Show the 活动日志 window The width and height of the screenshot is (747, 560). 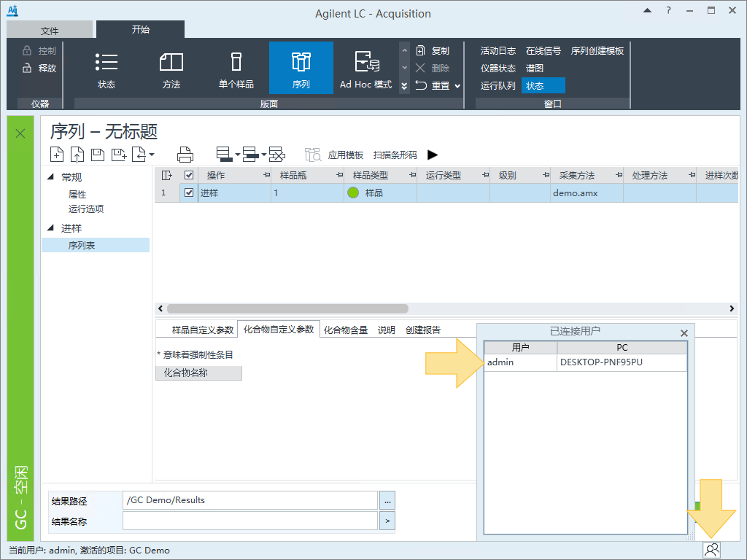tap(498, 50)
